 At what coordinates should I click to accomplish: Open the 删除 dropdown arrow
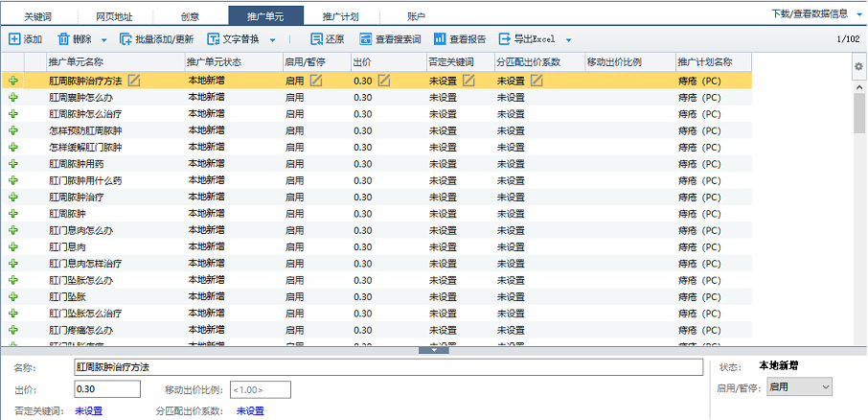tap(104, 40)
